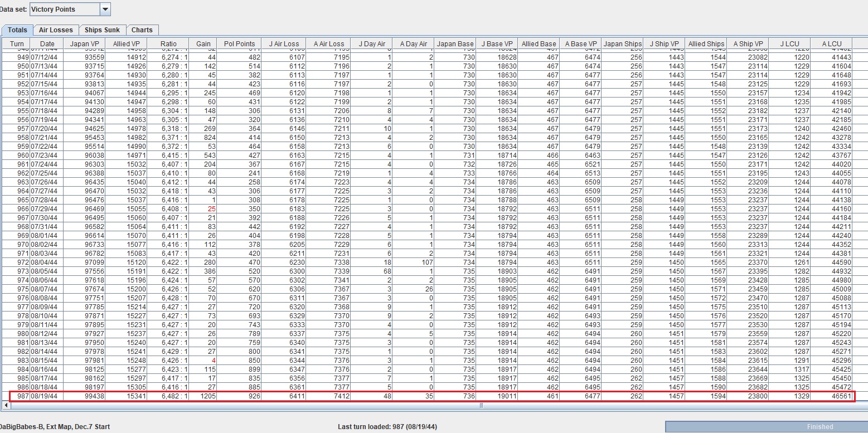Click the A Ship VP column header
Viewport: 868px width, 433px height.
[x=748, y=43]
